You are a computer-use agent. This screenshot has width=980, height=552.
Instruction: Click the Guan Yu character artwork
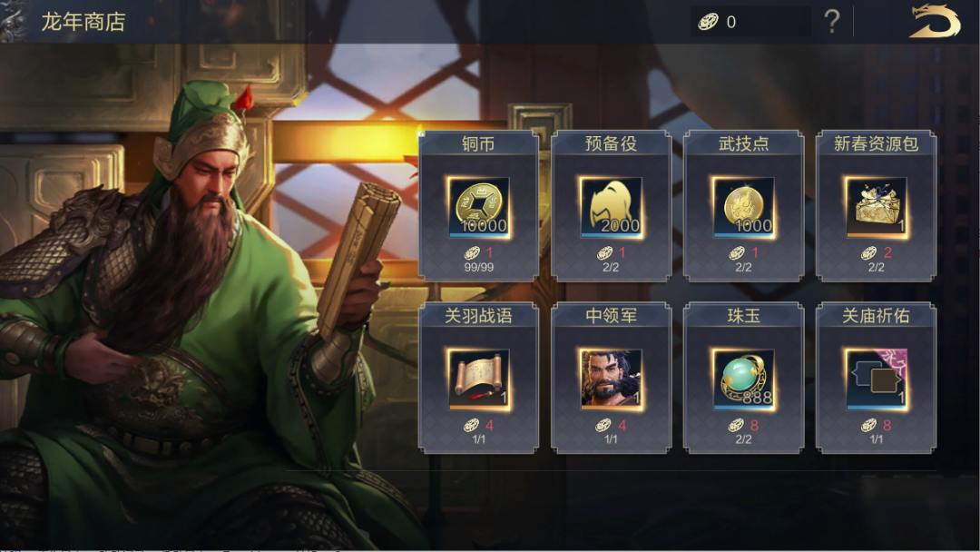pyautogui.click(x=194, y=312)
